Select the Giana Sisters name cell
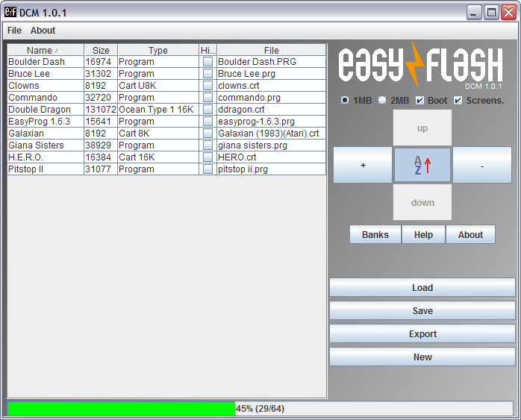521x420 pixels. click(46, 145)
